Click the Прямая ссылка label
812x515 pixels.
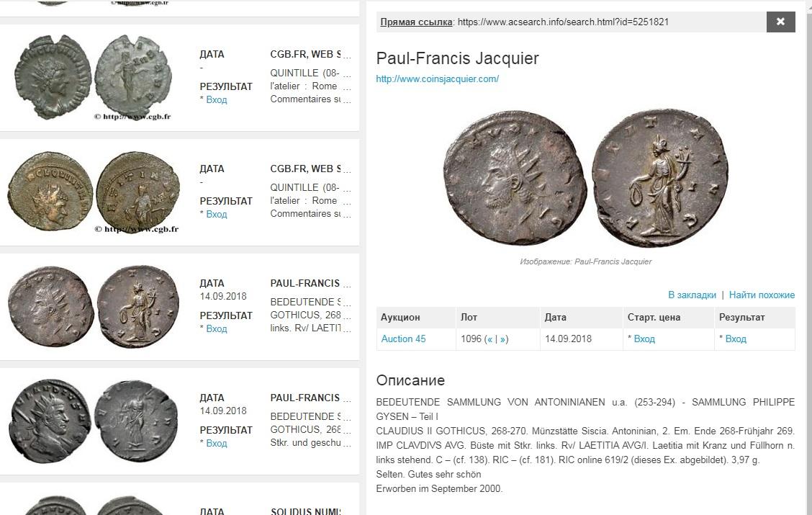416,22
